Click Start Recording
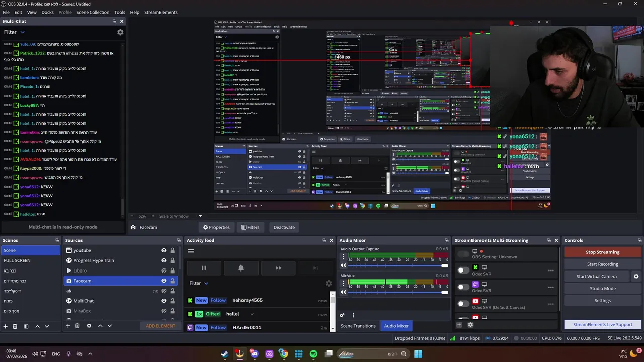The height and width of the screenshot is (362, 644). (603, 264)
